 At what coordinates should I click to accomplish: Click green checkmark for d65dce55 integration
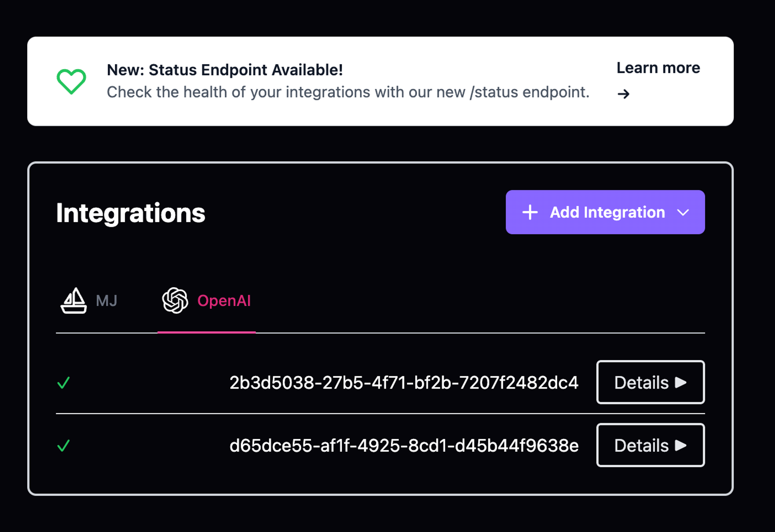click(64, 446)
